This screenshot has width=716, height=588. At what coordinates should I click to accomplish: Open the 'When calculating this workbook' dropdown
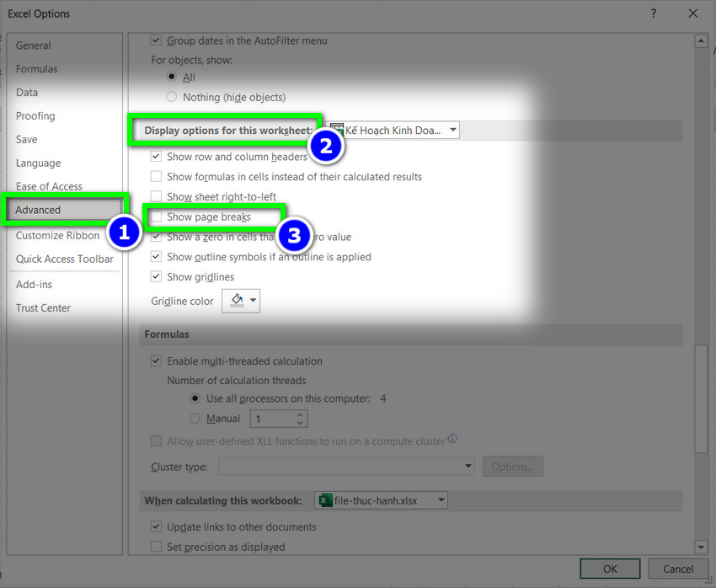point(440,500)
